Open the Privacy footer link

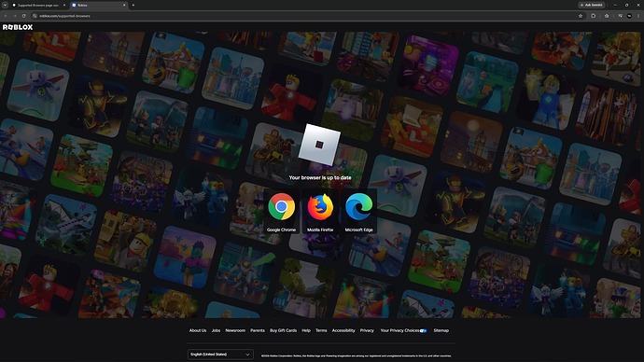367,330
